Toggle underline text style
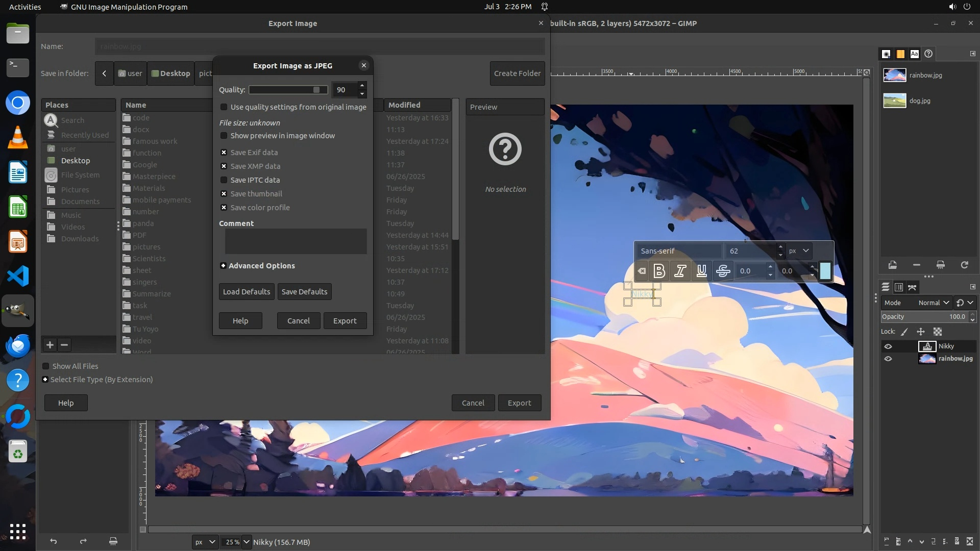 pos(702,271)
